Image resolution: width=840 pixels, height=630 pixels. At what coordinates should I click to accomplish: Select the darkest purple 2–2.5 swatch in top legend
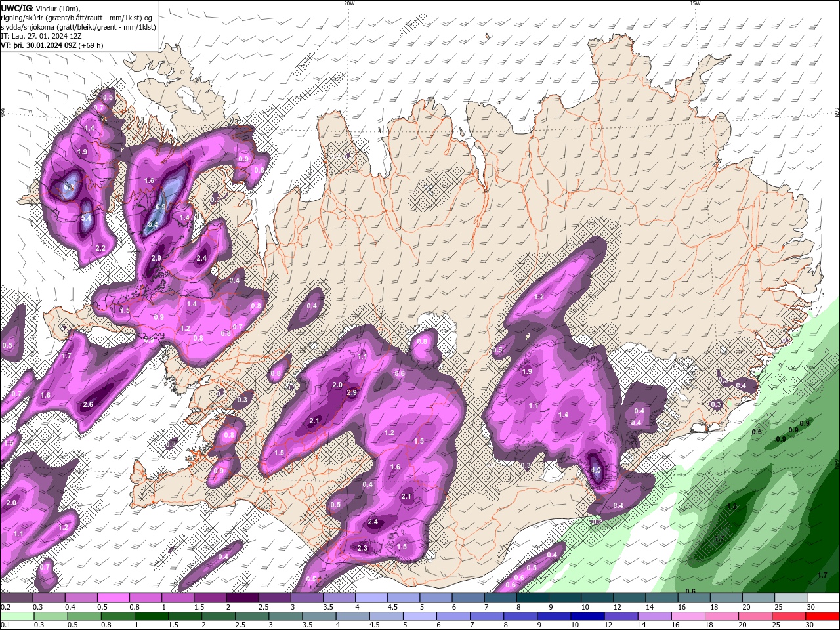click(242, 598)
